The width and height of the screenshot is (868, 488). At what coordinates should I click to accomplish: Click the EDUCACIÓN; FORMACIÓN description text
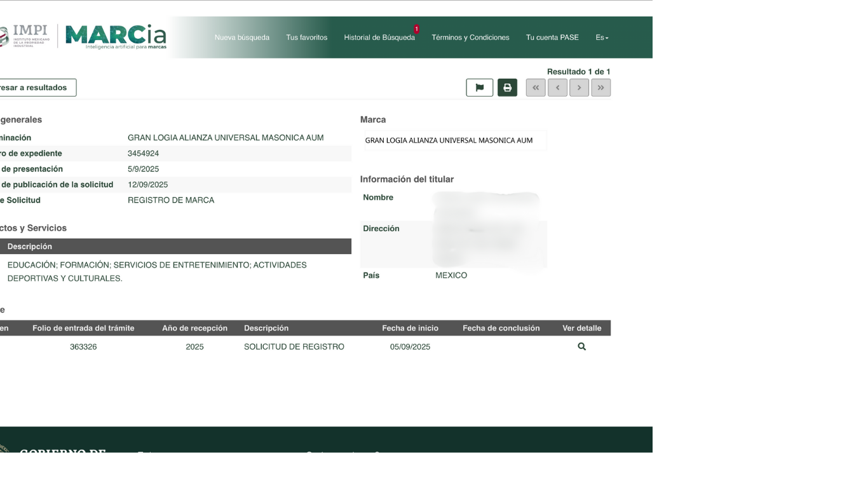pos(157,271)
